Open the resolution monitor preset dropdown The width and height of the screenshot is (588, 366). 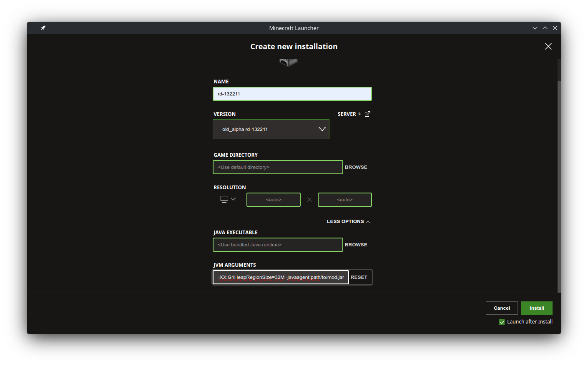coord(228,199)
